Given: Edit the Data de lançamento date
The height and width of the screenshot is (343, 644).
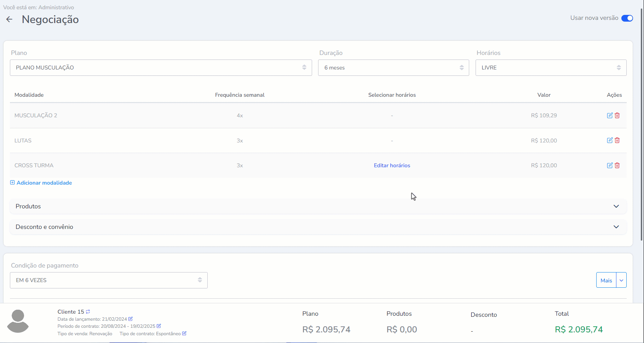Looking at the screenshot, I should pos(131,319).
